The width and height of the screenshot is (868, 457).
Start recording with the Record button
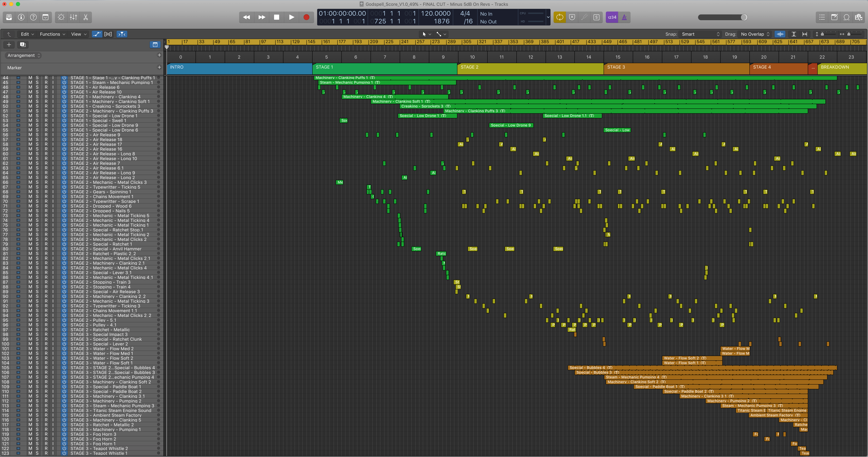tap(306, 17)
